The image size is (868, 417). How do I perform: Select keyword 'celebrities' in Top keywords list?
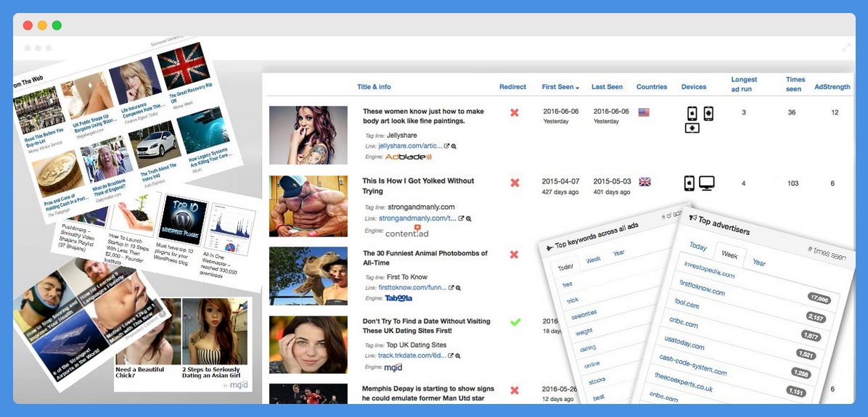[584, 313]
